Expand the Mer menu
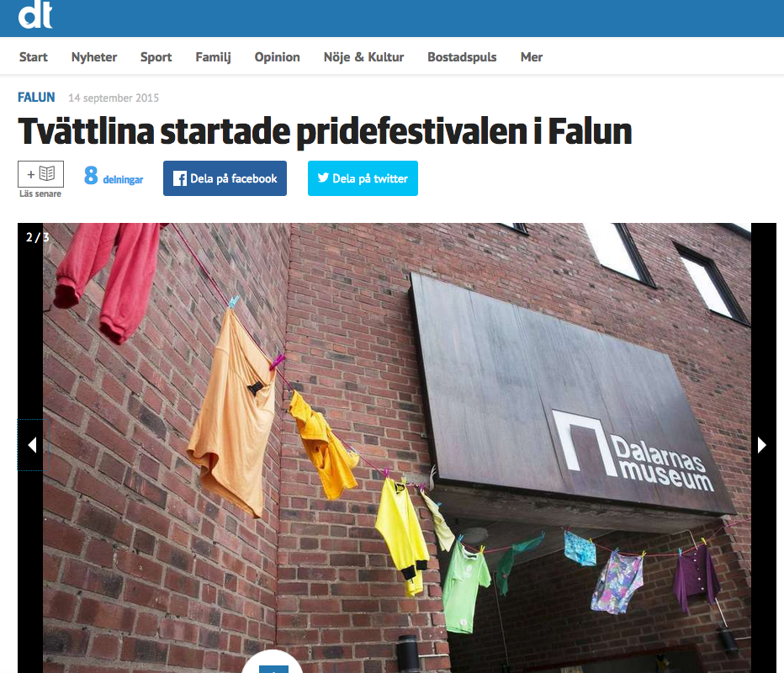This screenshot has width=784, height=673. [532, 57]
